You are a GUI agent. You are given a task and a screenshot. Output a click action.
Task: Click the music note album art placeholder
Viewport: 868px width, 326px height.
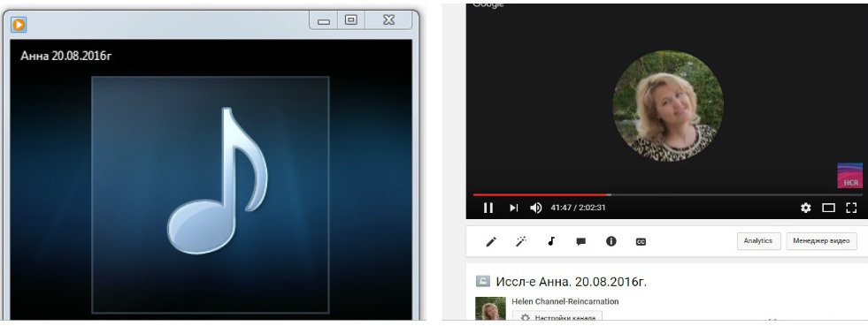[211, 195]
